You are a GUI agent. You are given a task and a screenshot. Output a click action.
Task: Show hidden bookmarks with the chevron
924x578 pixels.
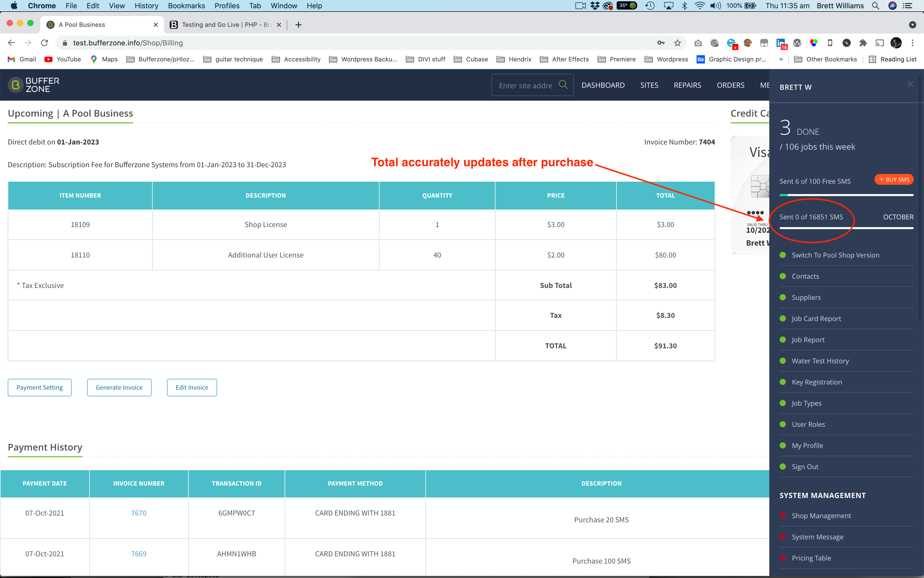coord(781,59)
